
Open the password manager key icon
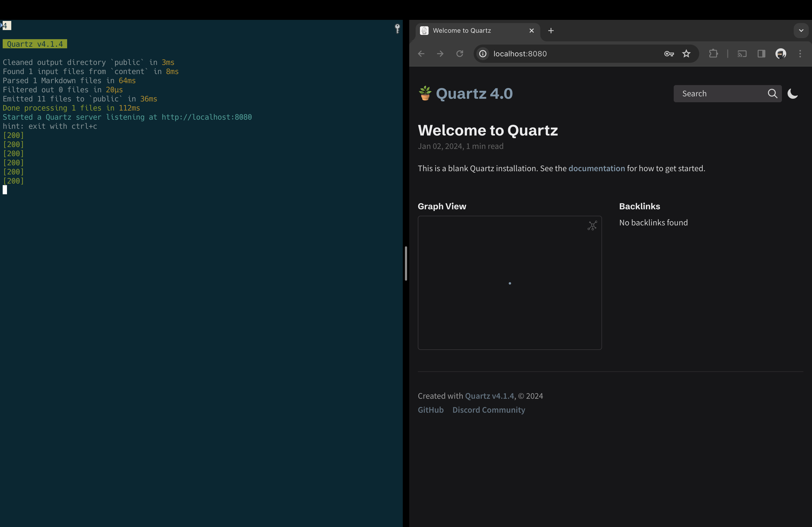click(x=669, y=53)
